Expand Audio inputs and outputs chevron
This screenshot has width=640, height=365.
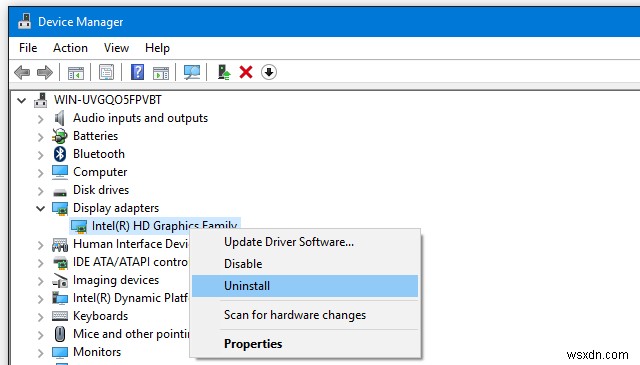(40, 119)
